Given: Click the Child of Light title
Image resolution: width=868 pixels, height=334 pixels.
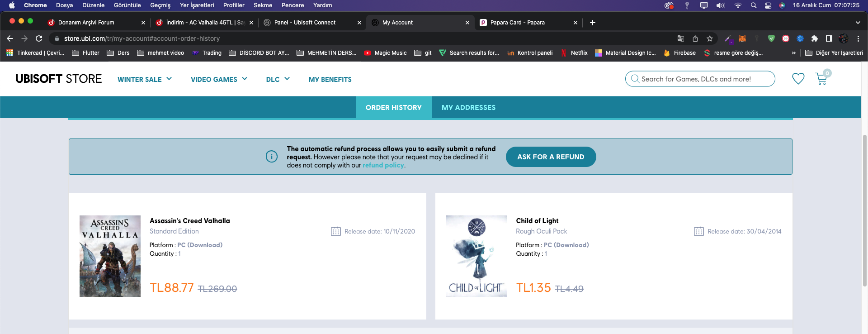Looking at the screenshot, I should coord(537,221).
